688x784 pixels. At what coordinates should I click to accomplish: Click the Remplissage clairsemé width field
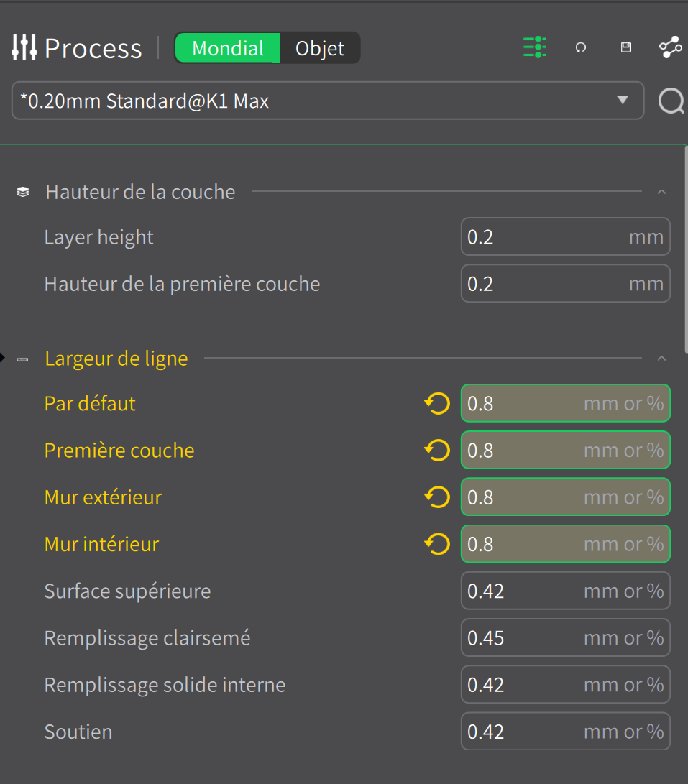[565, 637]
